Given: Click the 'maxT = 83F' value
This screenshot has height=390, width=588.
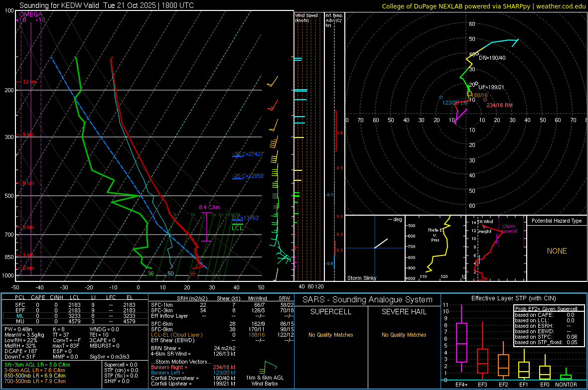Looking at the screenshot, I should [66, 346].
